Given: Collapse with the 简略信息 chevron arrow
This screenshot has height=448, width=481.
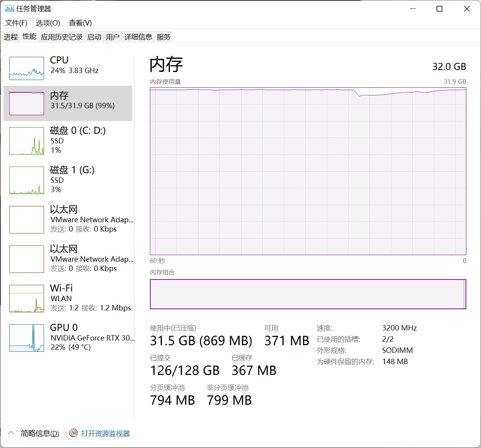Looking at the screenshot, I should pyautogui.click(x=11, y=433).
